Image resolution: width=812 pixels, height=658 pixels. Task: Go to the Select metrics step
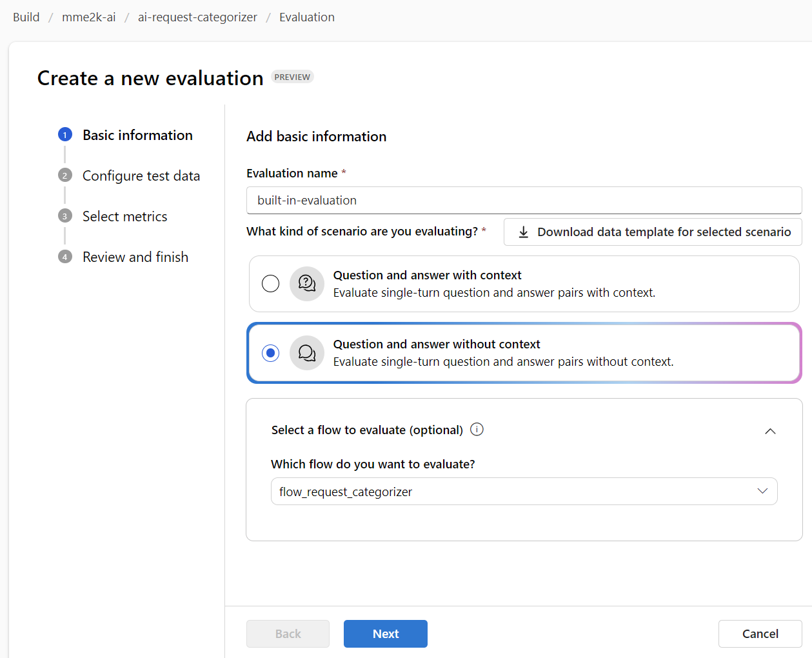tap(125, 217)
